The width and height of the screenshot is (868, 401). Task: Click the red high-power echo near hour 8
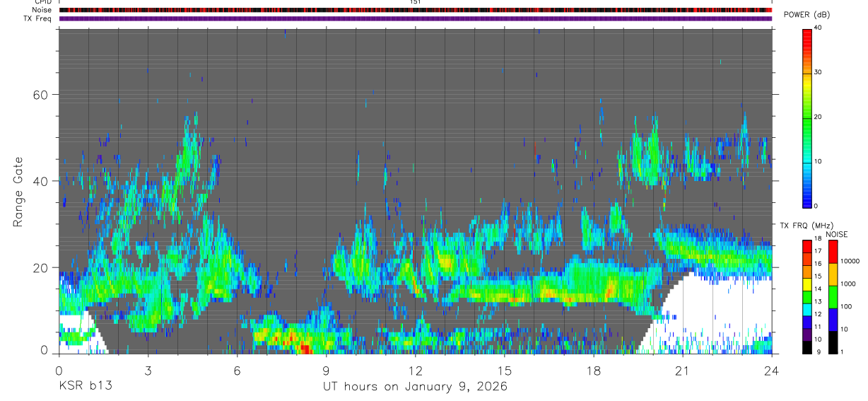[304, 348]
